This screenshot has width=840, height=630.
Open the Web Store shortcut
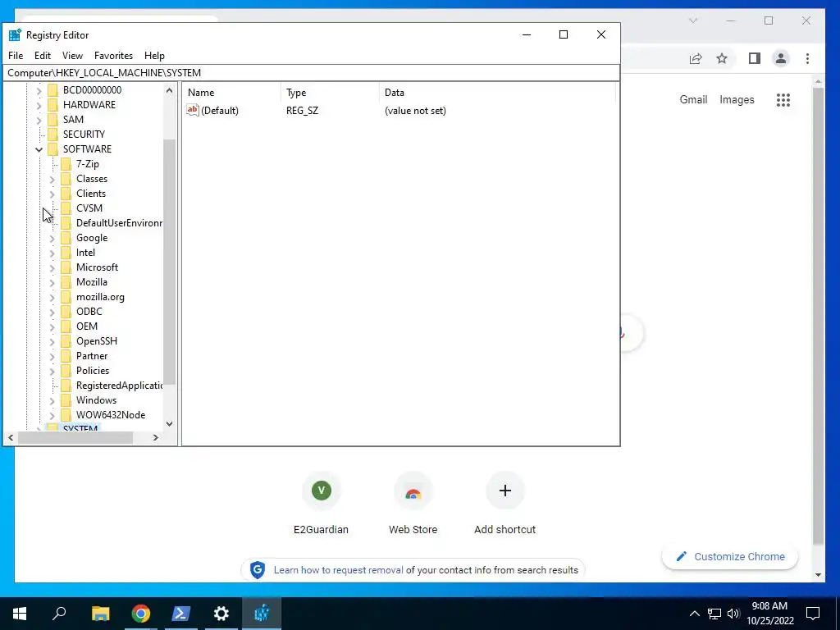click(x=413, y=504)
